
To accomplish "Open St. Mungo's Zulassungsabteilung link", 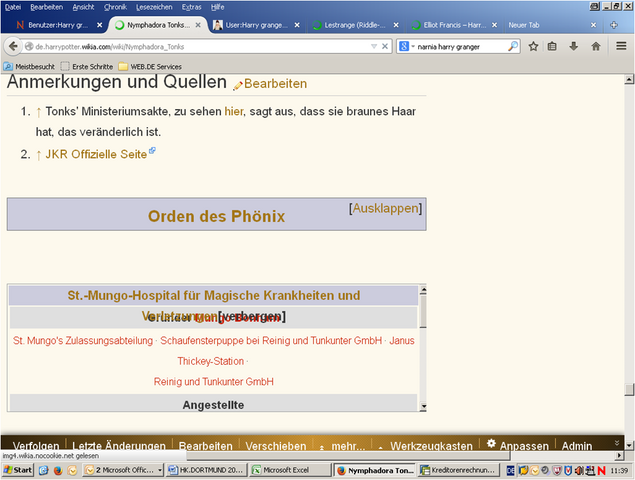I will click(83, 341).
